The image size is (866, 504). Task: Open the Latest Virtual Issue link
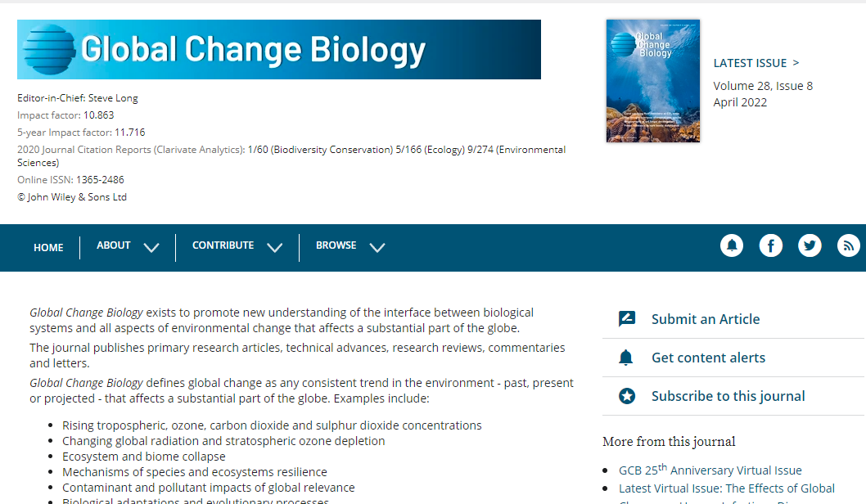pos(726,488)
